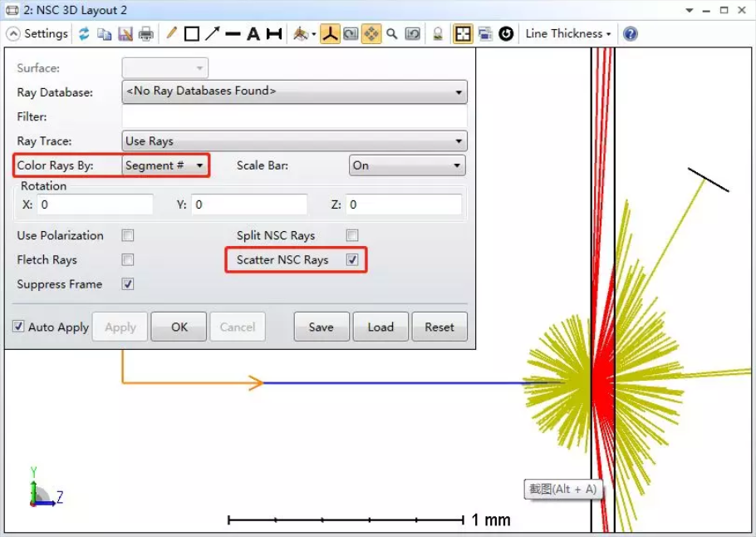756x537 pixels.
Task: Click the zoom magnifier icon
Action: coord(391,34)
